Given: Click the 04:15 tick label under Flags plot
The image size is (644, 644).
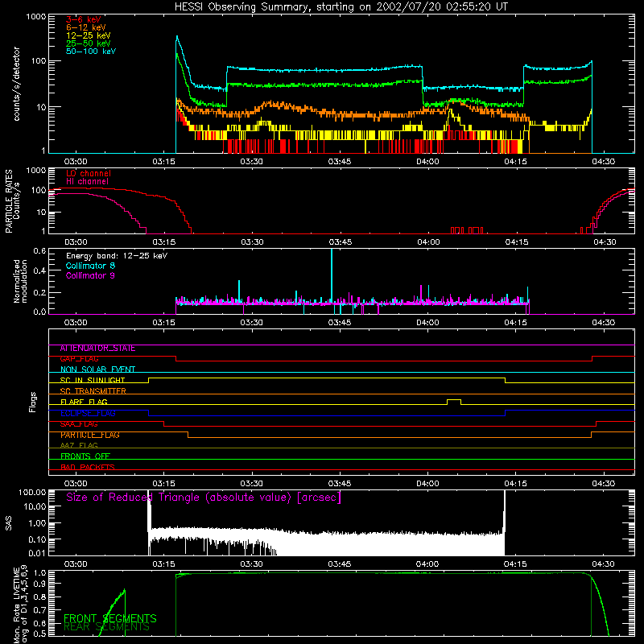Looking at the screenshot, I should coord(515,484).
